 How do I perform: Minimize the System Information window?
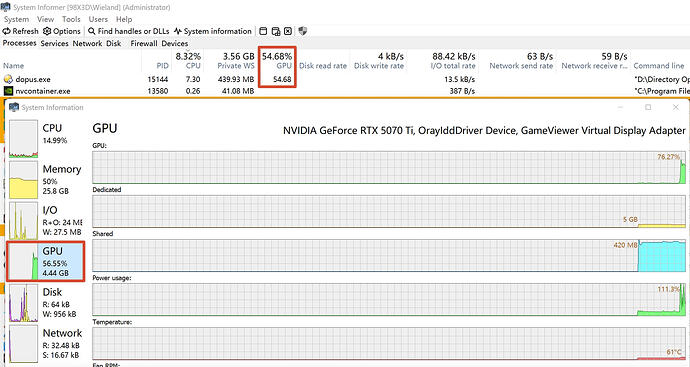(620, 107)
